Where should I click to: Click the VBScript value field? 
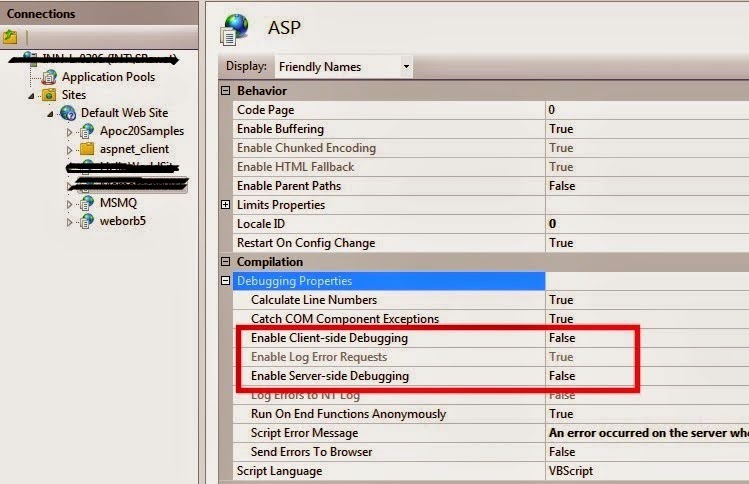(647, 471)
